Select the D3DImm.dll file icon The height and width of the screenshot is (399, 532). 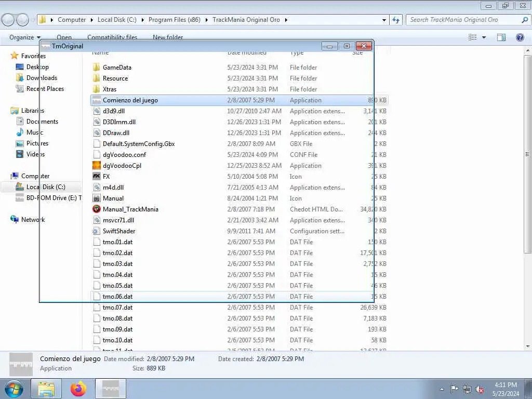97,122
